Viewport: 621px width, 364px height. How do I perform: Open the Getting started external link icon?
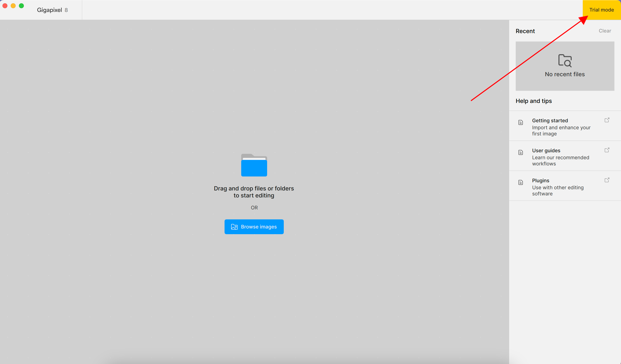tap(607, 120)
